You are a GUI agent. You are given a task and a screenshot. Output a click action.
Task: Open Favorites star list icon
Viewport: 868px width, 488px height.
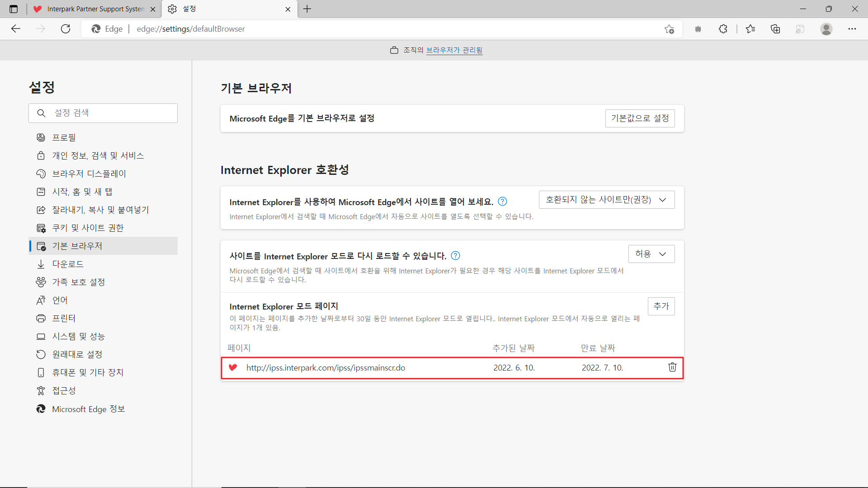pos(750,29)
